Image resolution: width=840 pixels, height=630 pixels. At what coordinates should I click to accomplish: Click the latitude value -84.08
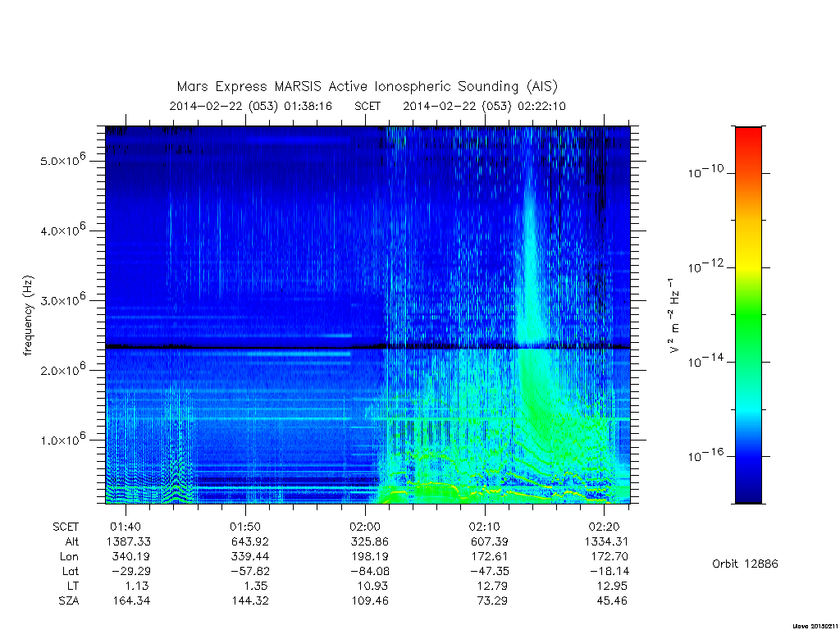(x=369, y=571)
